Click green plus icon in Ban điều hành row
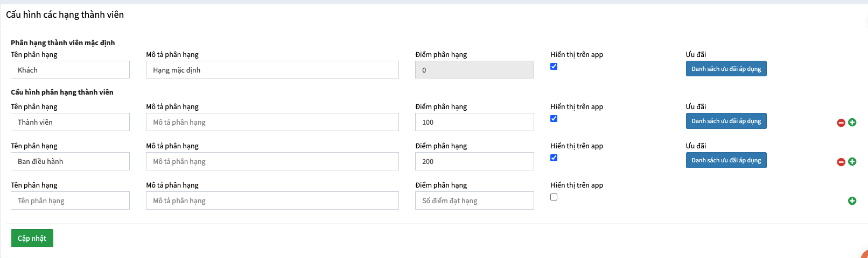868x258 pixels. click(852, 162)
